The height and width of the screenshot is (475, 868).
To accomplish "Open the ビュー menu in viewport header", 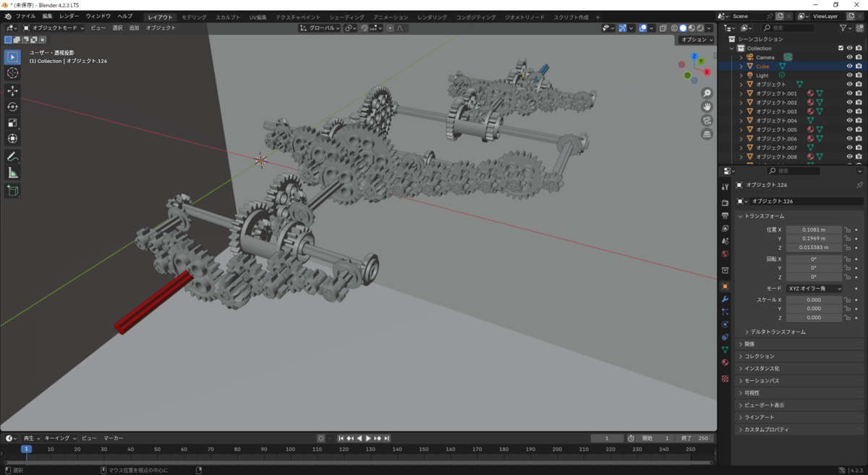I will coord(98,28).
